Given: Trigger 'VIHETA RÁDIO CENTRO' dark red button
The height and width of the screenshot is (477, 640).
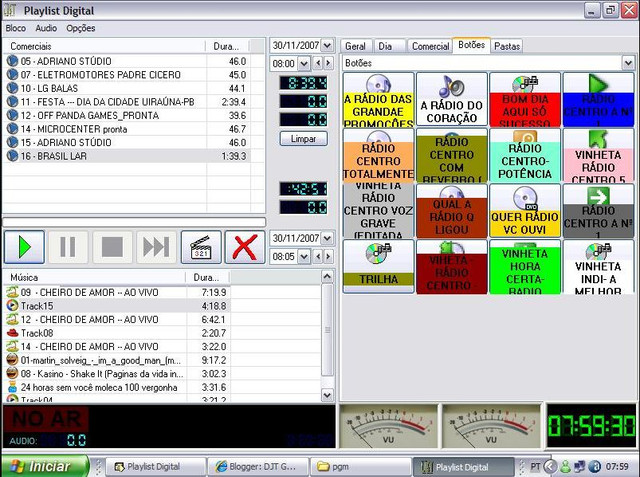Looking at the screenshot, I should (451, 266).
